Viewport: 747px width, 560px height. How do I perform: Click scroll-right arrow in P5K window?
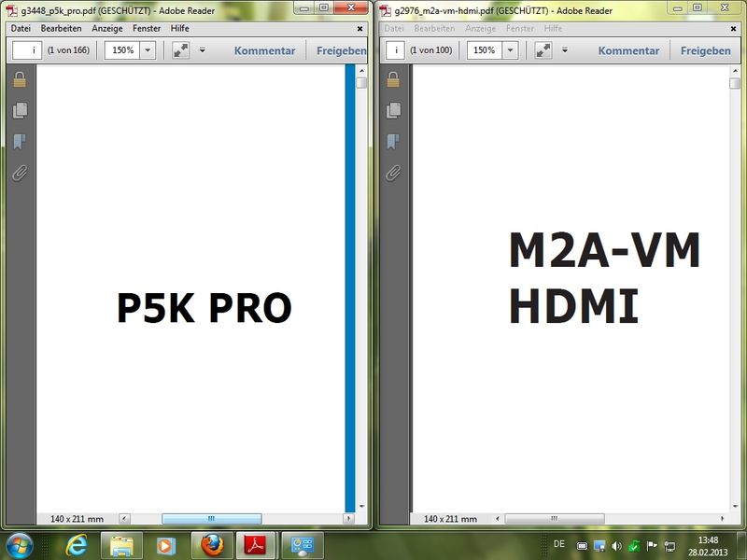348,519
